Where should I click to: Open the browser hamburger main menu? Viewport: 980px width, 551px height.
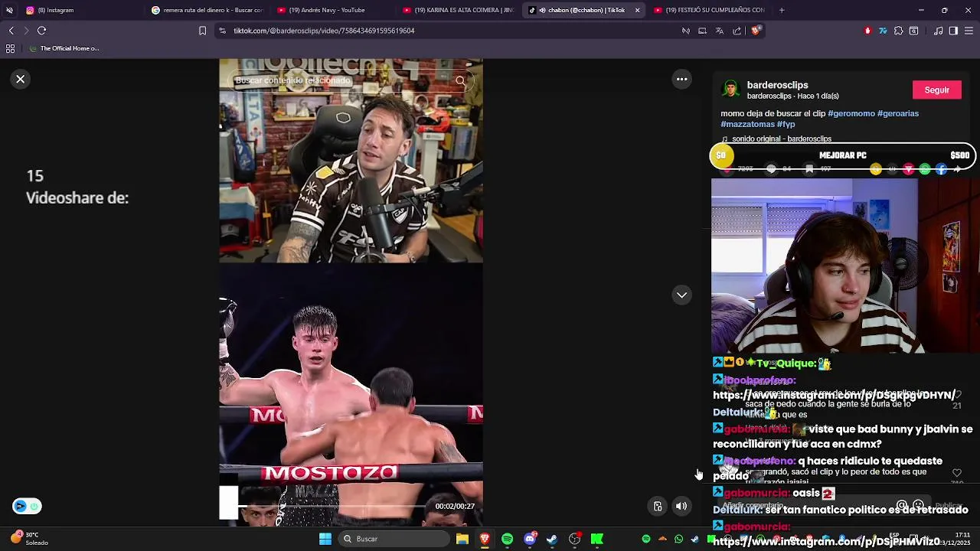tap(969, 31)
